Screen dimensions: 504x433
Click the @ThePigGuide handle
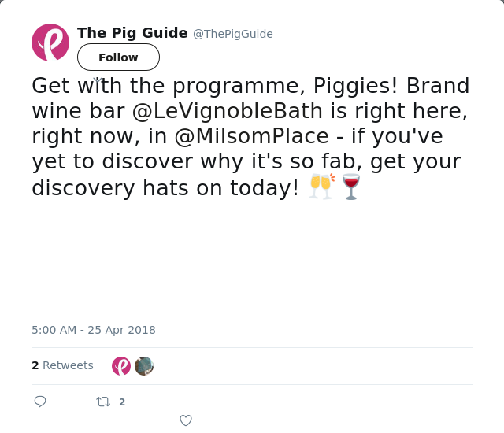[233, 34]
